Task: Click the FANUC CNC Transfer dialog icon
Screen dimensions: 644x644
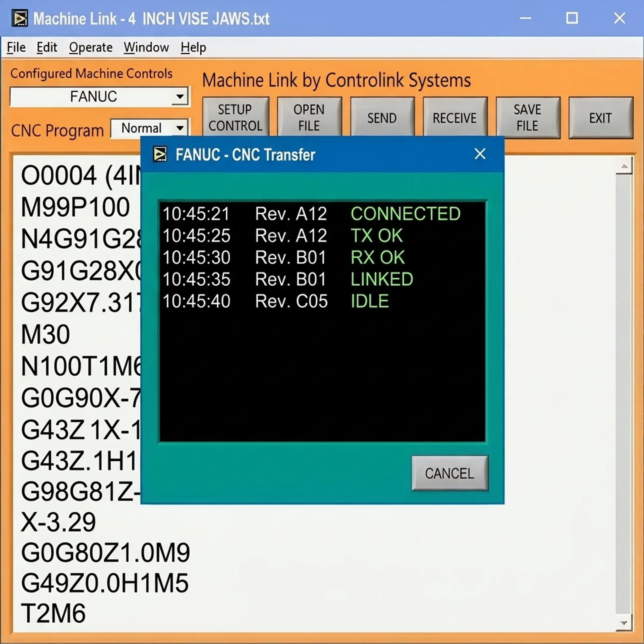Action: (160, 154)
